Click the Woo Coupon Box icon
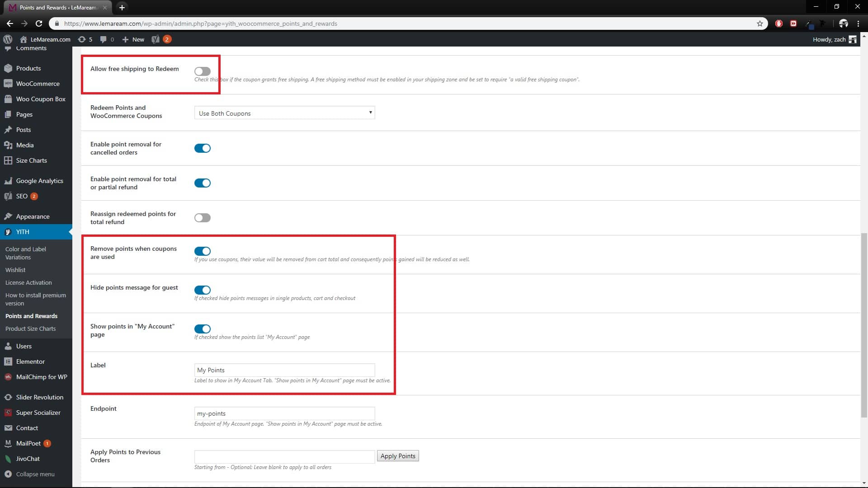 coord(8,99)
